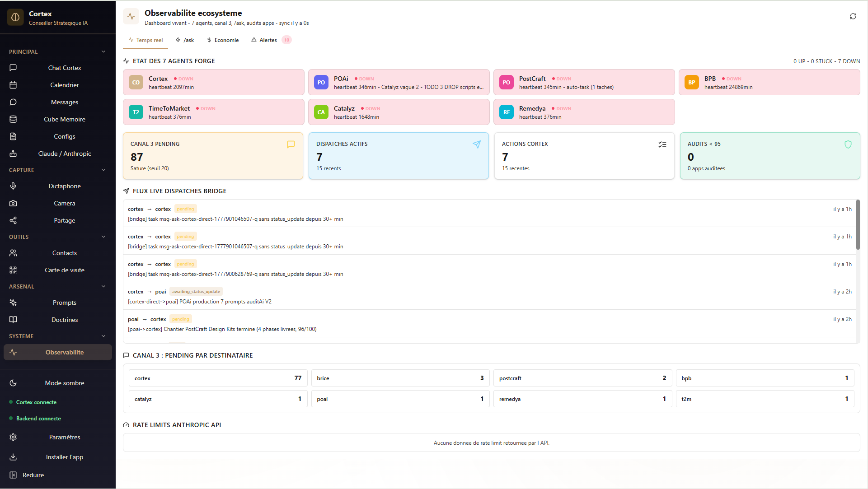Click the dispatches flux scrollbar
Viewport: 868px width, 489px height.
coord(858,224)
